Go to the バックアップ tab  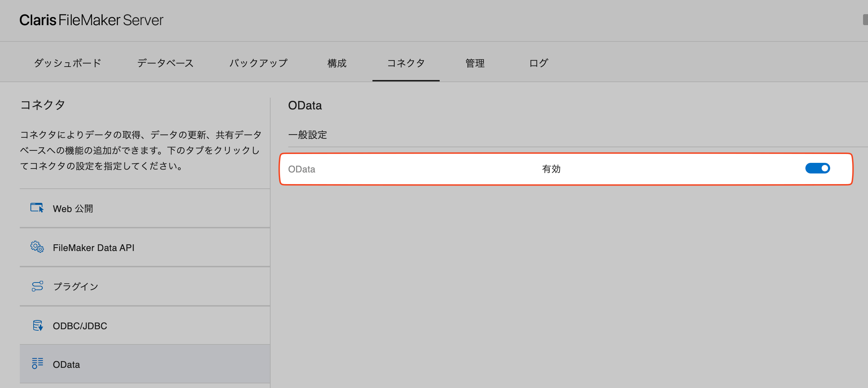(x=259, y=63)
